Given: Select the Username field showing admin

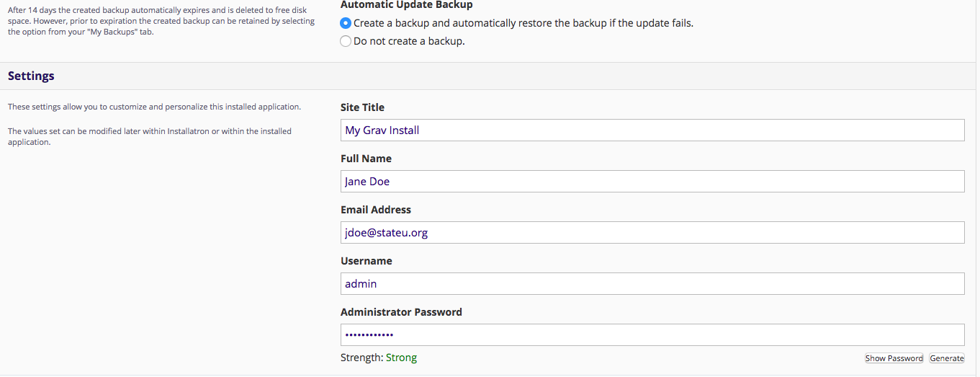Looking at the screenshot, I should (652, 284).
